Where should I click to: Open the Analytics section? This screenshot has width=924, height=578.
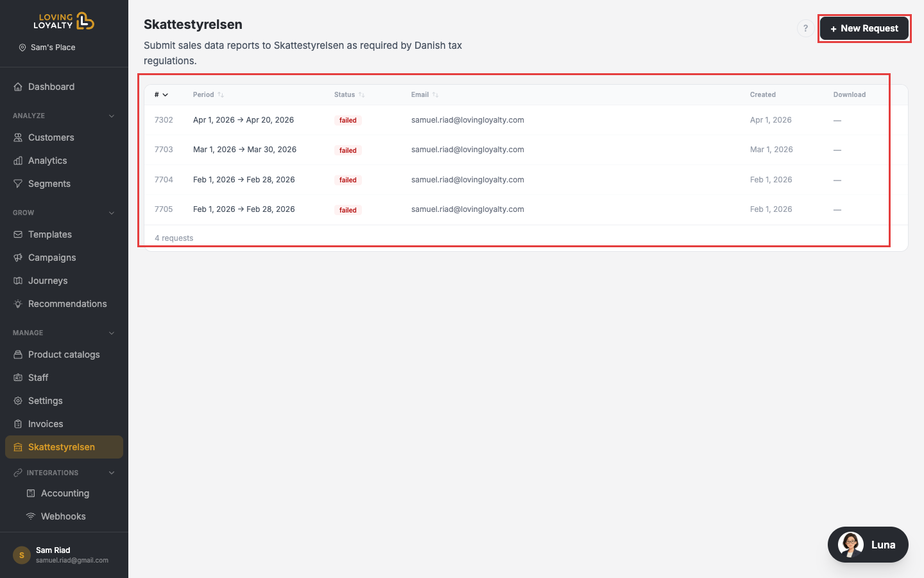64,161
